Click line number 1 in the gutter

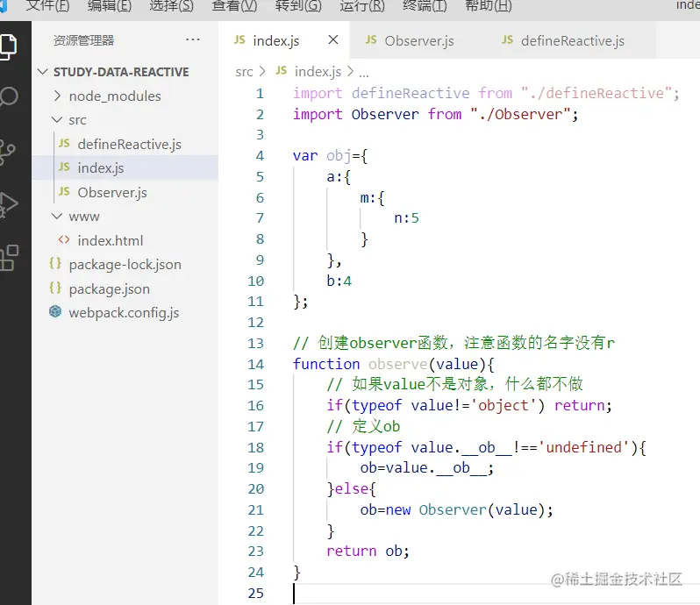click(x=260, y=93)
